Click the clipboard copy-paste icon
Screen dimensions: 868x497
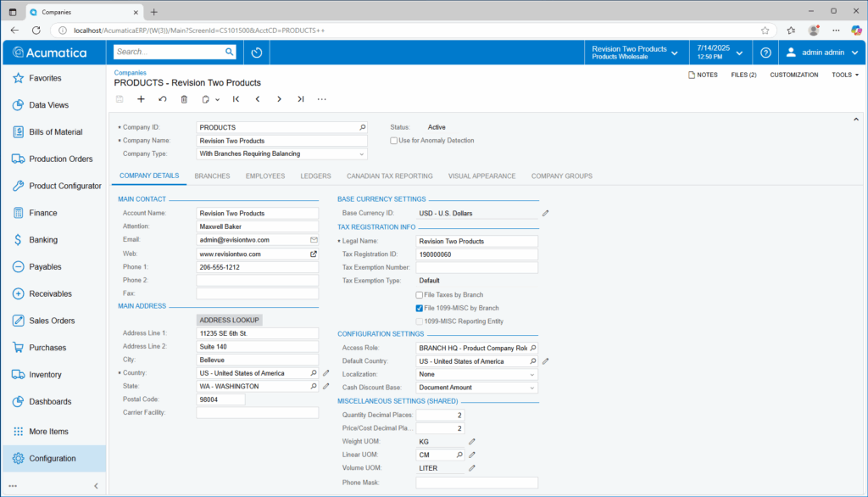pos(205,99)
